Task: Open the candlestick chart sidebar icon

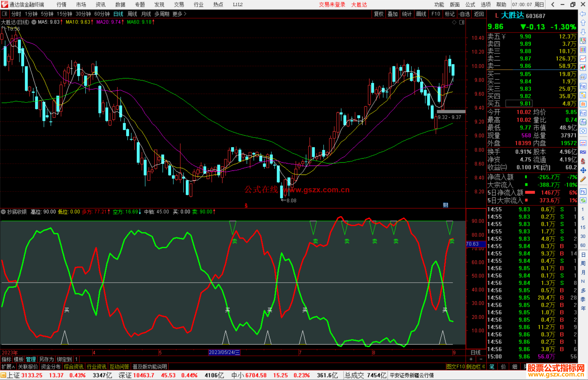Action: [583, 68]
